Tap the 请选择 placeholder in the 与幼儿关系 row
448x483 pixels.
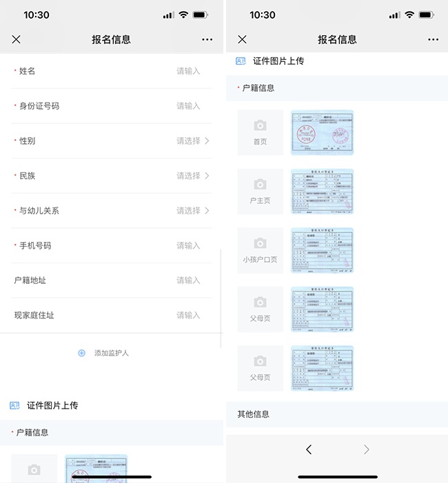(x=188, y=210)
